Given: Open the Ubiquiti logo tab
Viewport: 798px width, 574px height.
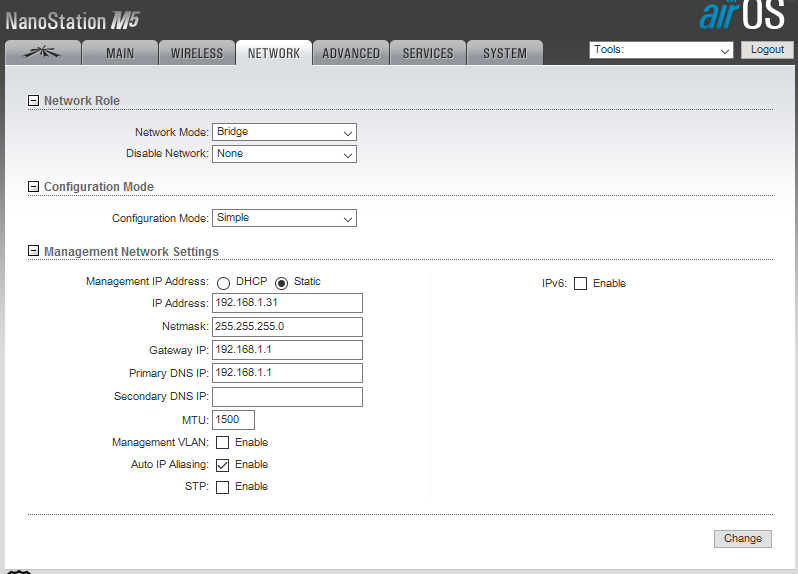Looking at the screenshot, I should (43, 53).
